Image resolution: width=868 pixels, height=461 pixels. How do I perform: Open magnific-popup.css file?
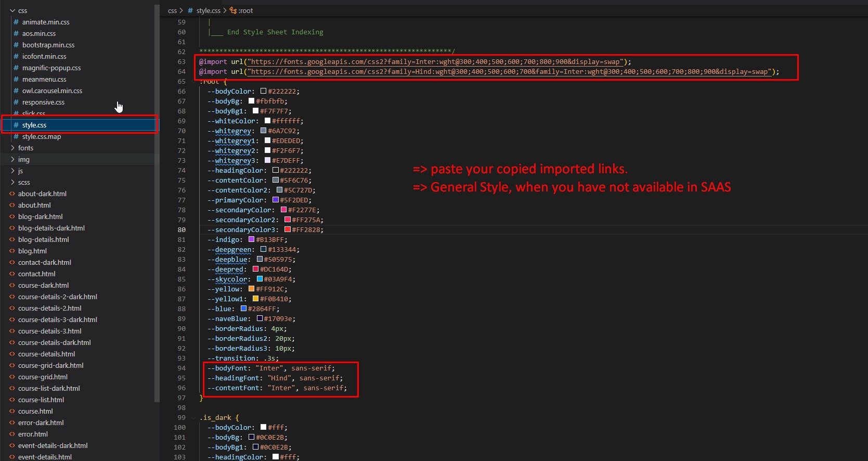[x=51, y=68]
